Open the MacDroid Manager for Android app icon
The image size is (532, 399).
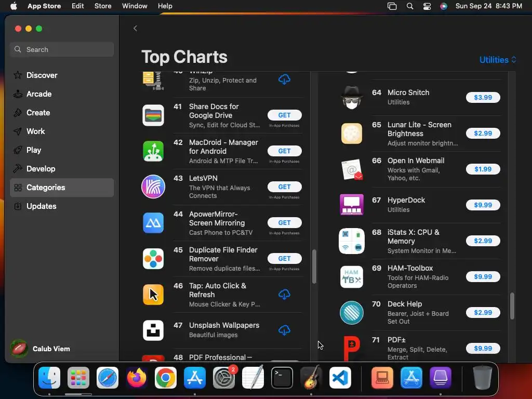point(153,151)
